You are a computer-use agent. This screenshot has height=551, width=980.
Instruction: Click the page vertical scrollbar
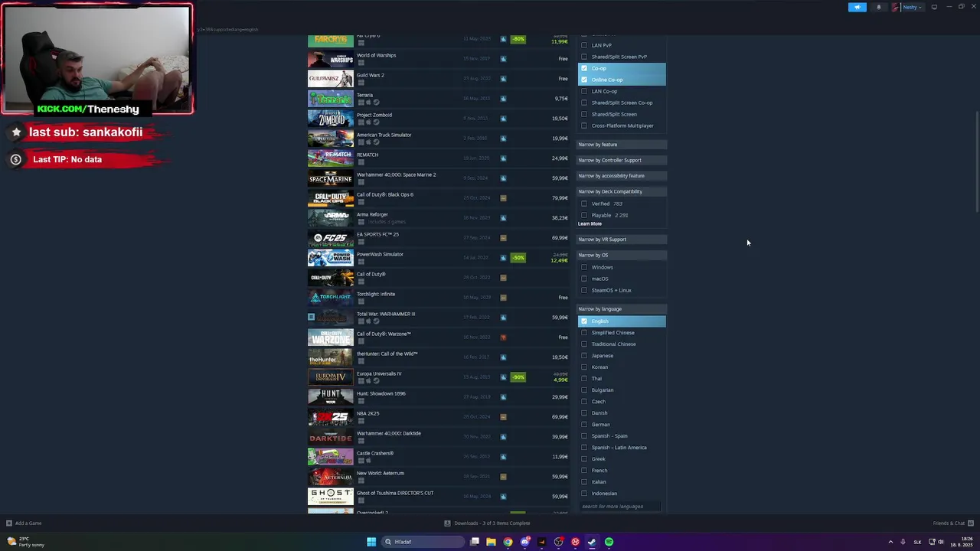(977, 162)
